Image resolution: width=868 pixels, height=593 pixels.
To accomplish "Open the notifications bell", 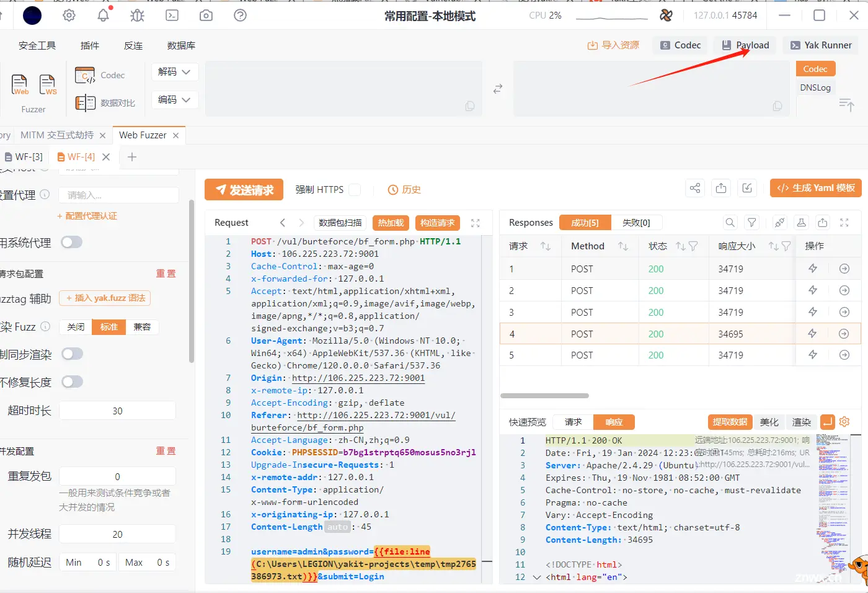I will point(104,15).
